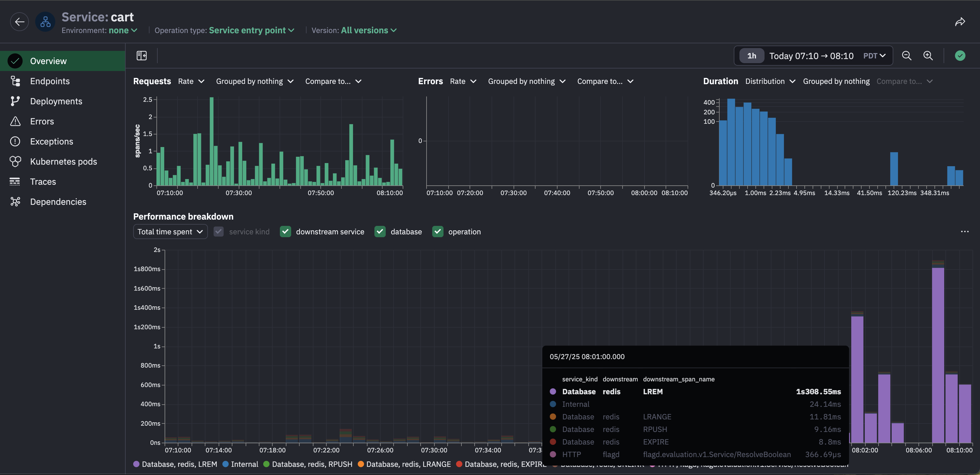
Task: Open the Performance breakdown three-dot menu
Action: tap(964, 232)
